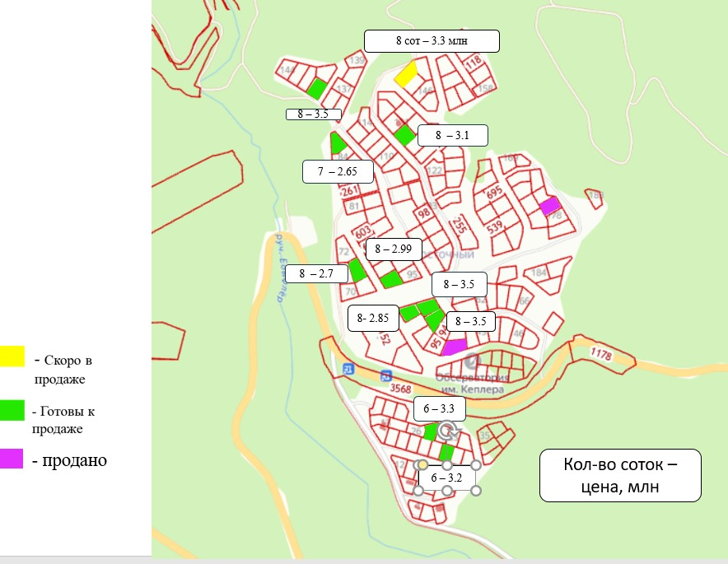Click the yellow plot on the map
The image size is (728, 564).
(405, 74)
